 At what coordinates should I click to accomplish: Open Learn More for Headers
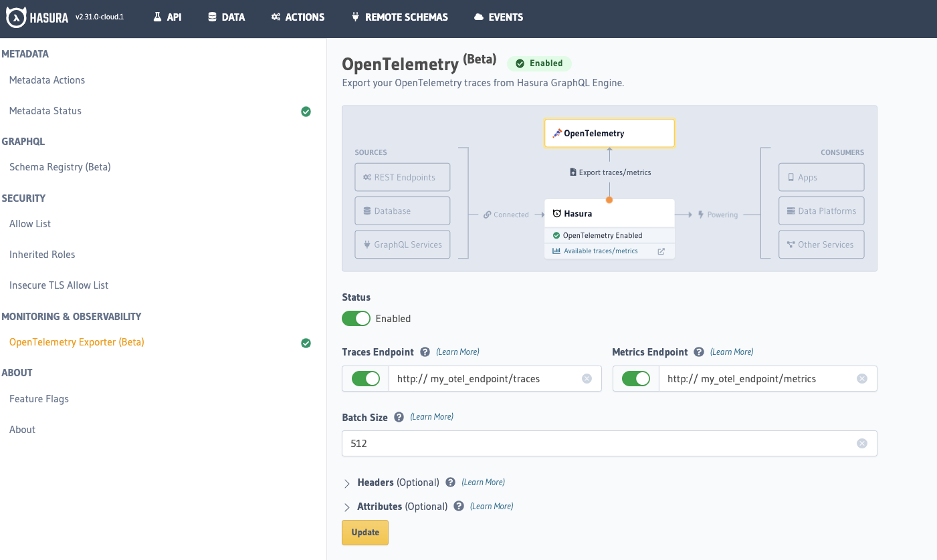click(x=484, y=482)
